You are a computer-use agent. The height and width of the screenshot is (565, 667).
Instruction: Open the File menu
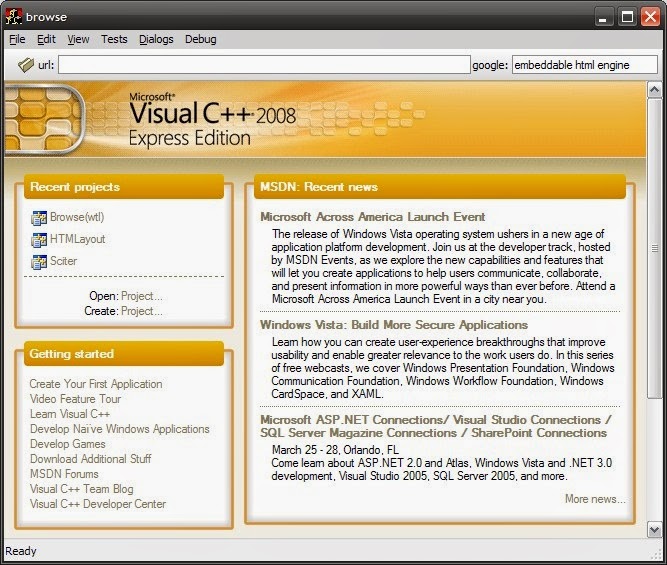[x=17, y=39]
